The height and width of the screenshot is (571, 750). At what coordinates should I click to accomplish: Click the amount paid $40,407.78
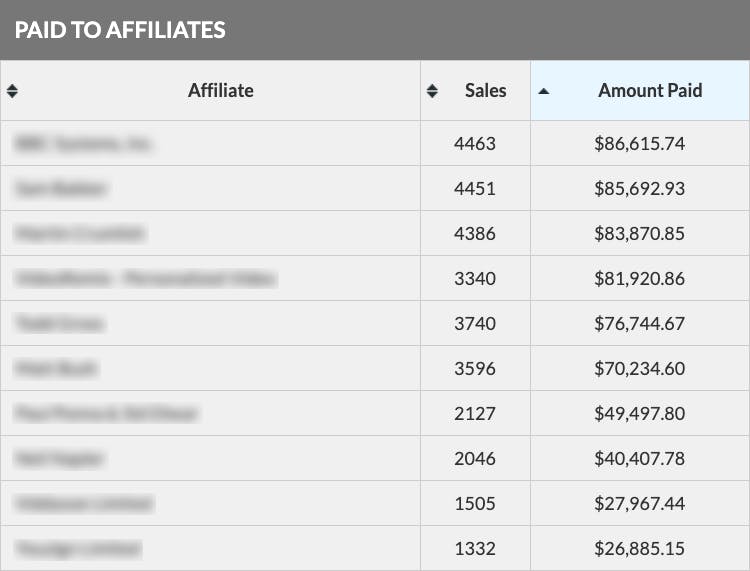tap(640, 459)
